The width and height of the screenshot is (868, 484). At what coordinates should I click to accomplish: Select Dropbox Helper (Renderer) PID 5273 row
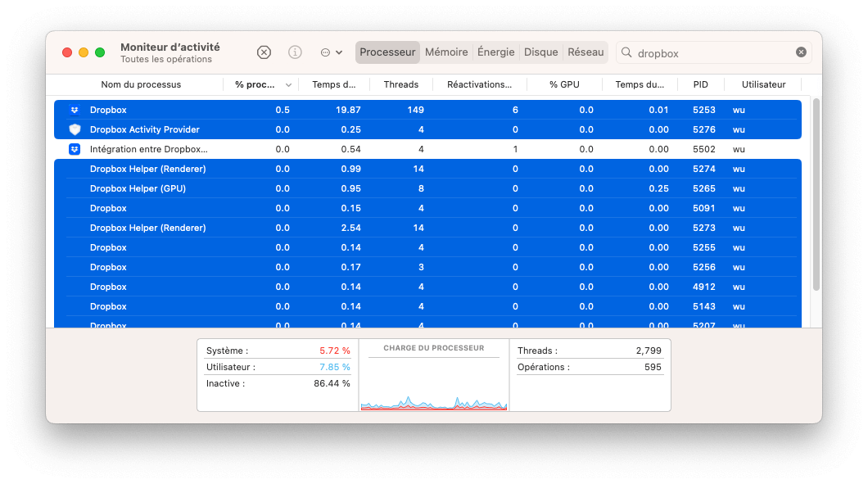427,228
